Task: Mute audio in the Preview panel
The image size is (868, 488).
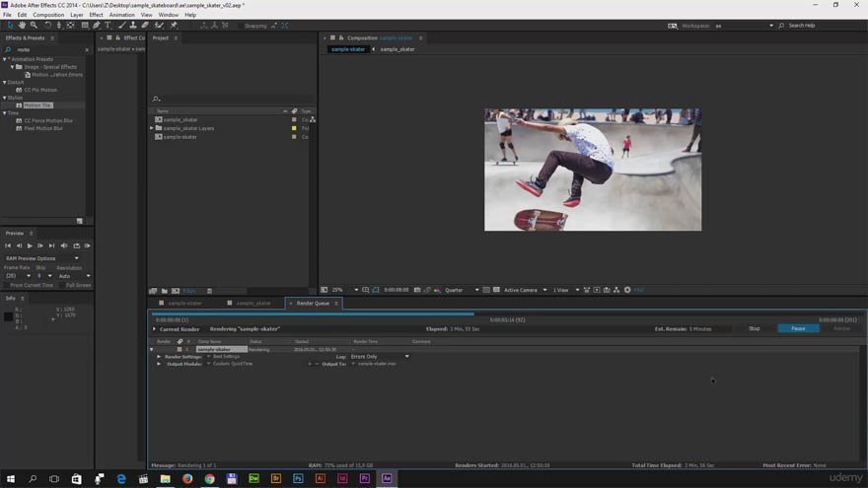Action: pos(64,245)
